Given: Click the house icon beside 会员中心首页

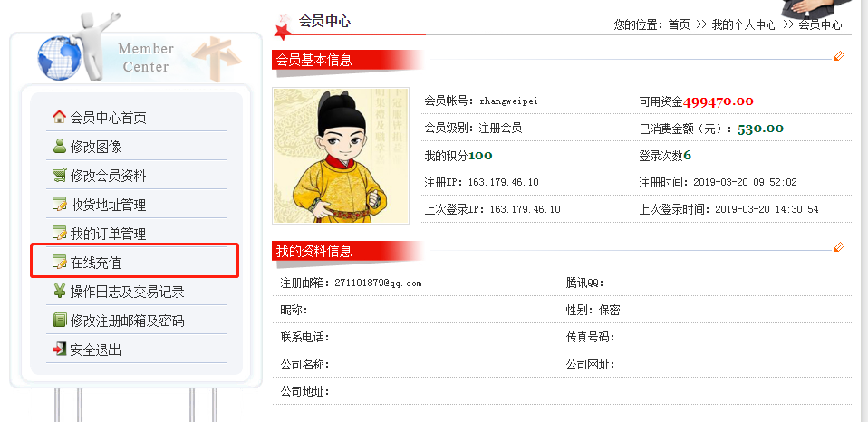Looking at the screenshot, I should (59, 117).
